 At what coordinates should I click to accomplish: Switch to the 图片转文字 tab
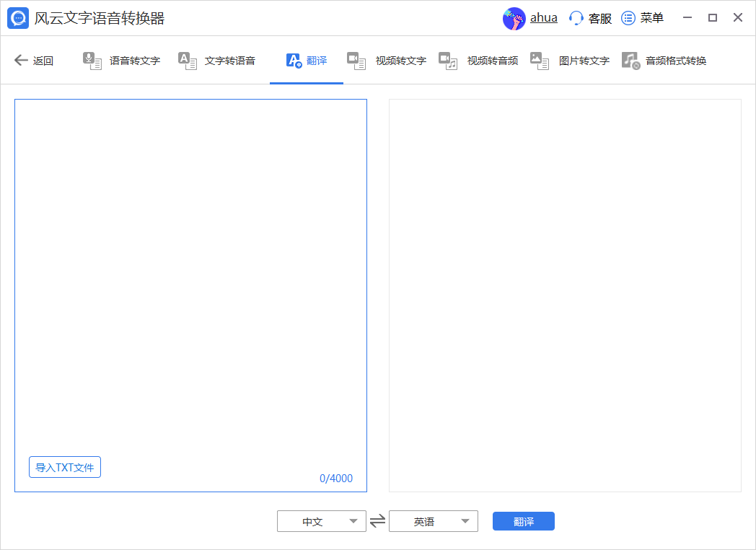tap(584, 61)
